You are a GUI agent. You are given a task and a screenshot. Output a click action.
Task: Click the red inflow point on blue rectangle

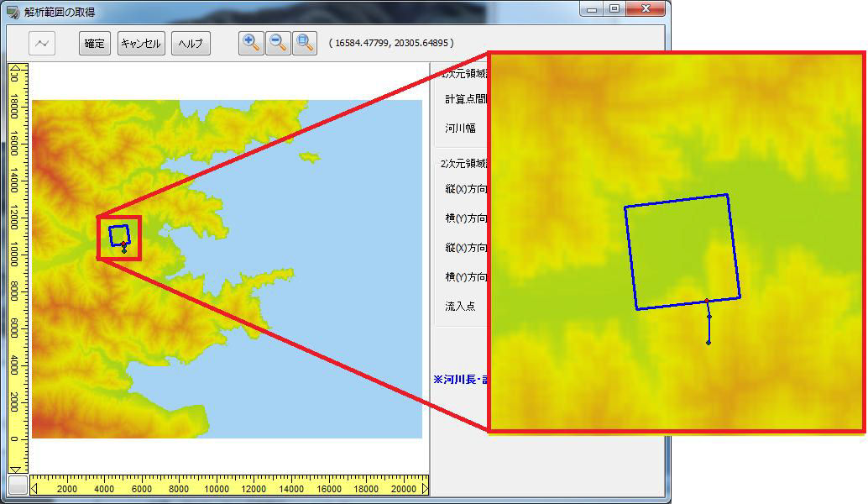[706, 301]
